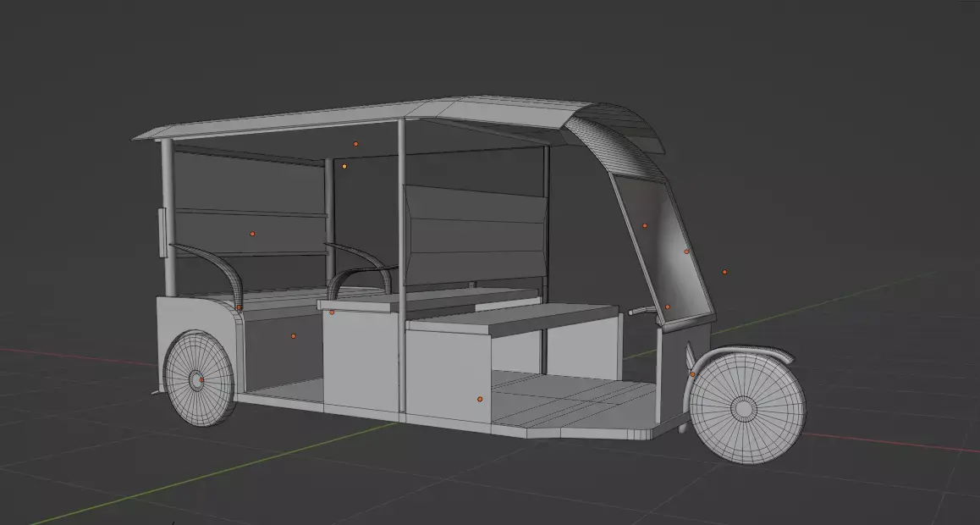Select the rear wheel mesh
980x525 pixels.
(199, 379)
